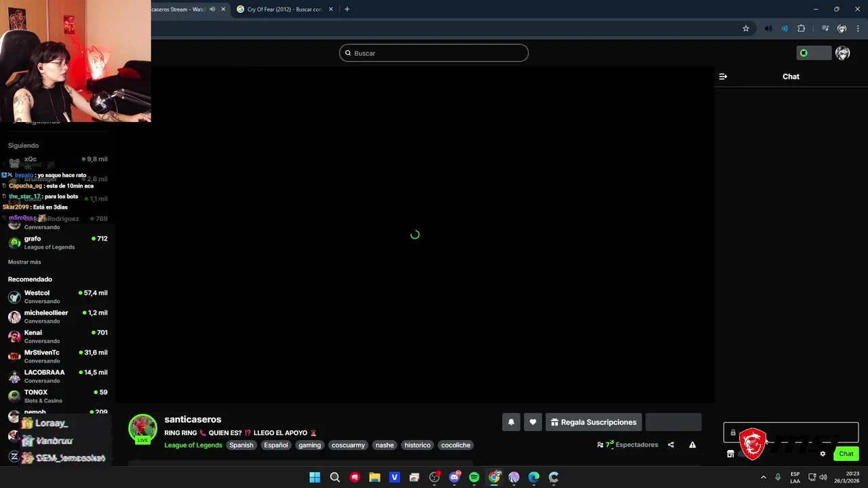Click the black speaker volume extension icon

[x=768, y=28]
